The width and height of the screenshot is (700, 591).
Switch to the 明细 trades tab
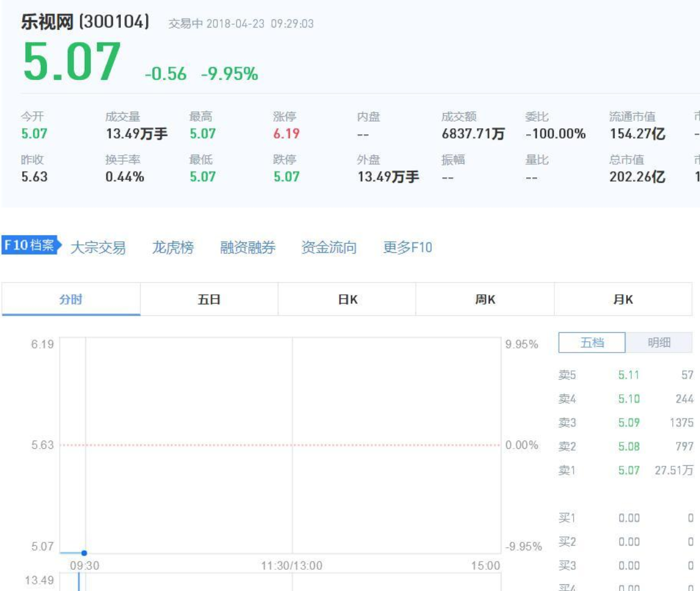pyautogui.click(x=659, y=342)
